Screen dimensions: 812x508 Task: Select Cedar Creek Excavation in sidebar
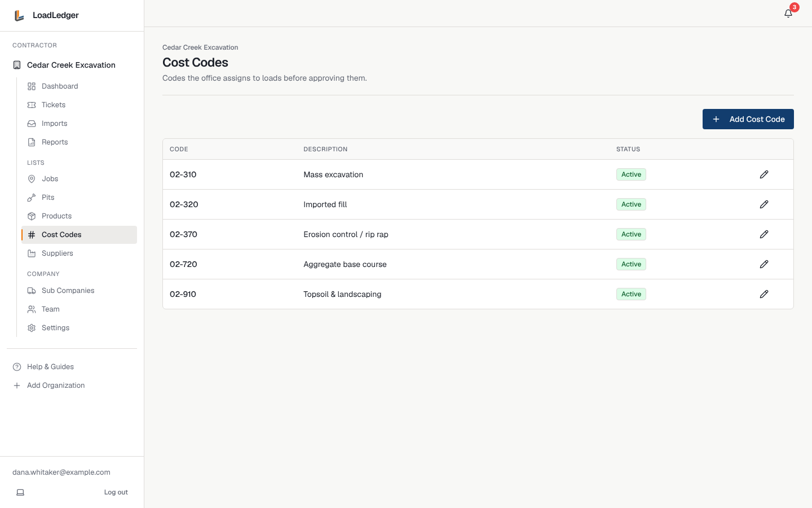[x=72, y=65]
